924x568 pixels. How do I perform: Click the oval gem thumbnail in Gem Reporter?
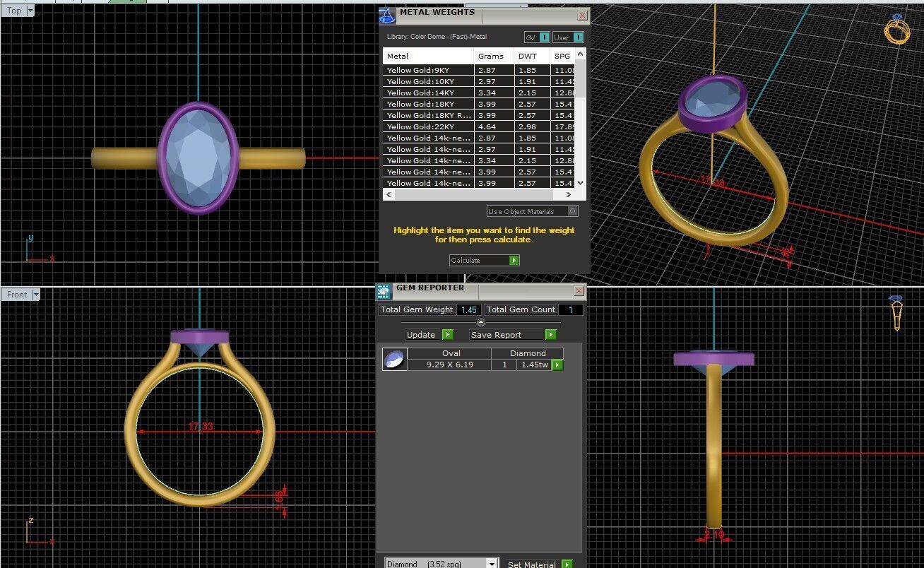click(x=394, y=359)
